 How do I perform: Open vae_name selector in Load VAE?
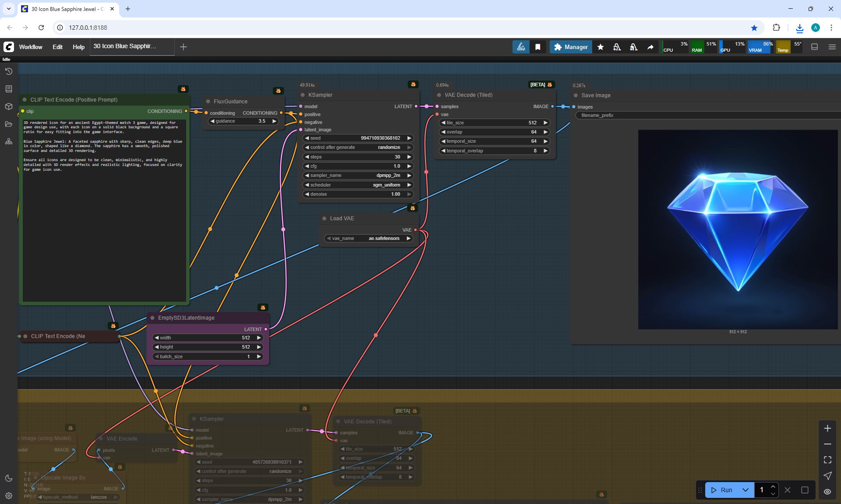point(369,238)
